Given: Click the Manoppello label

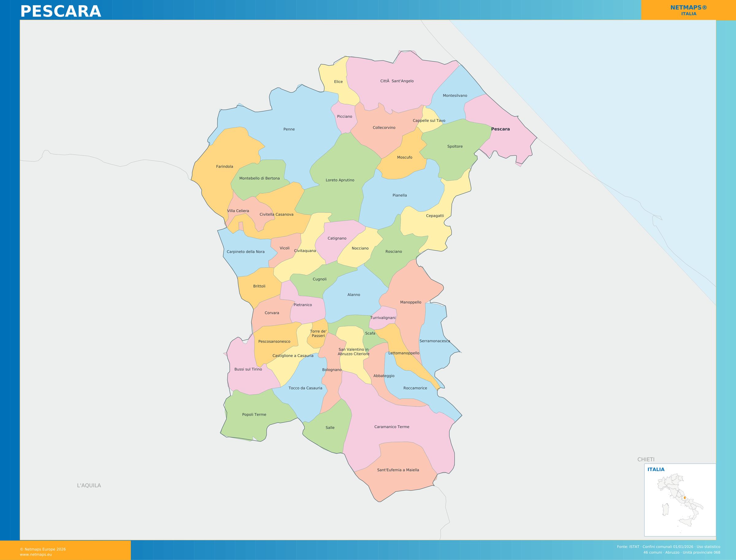Looking at the screenshot, I should (x=411, y=302).
